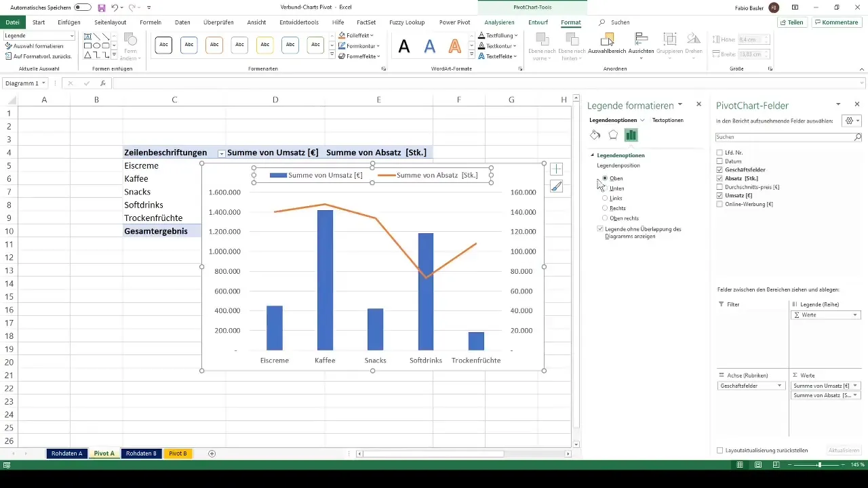Click the Kommentare button
868x488 pixels.
pyautogui.click(x=835, y=22)
